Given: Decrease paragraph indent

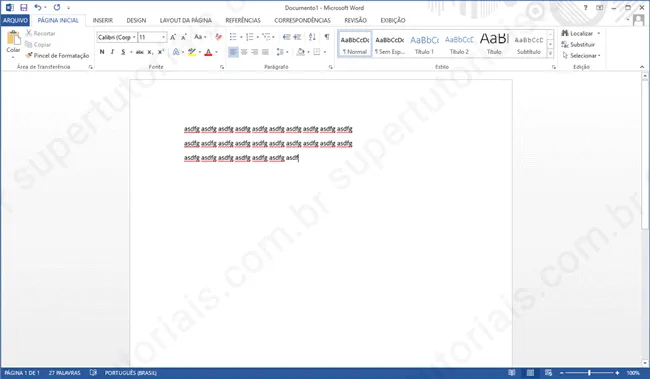Looking at the screenshot, I should click(286, 37).
